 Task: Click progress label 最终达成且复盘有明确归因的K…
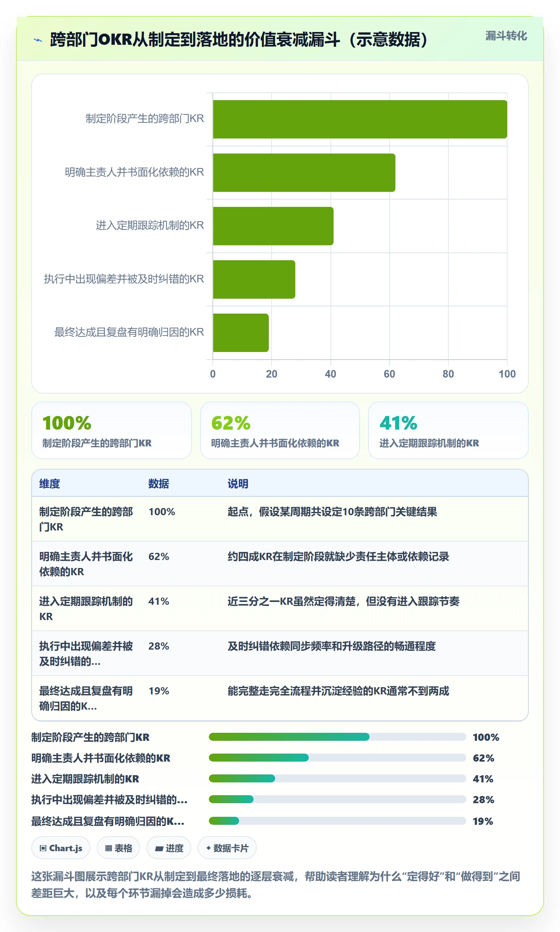click(108, 821)
